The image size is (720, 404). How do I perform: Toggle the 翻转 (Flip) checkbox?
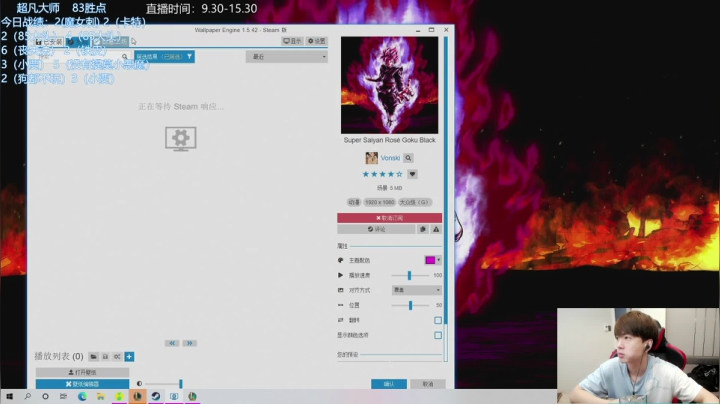[438, 320]
